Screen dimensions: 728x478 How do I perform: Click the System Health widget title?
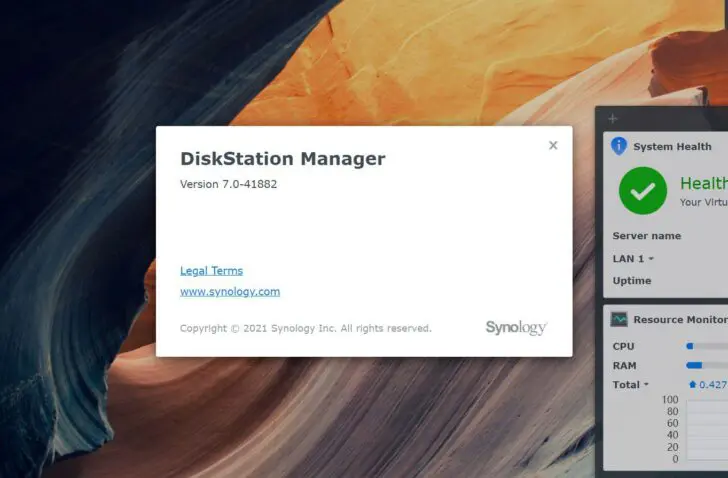672,147
